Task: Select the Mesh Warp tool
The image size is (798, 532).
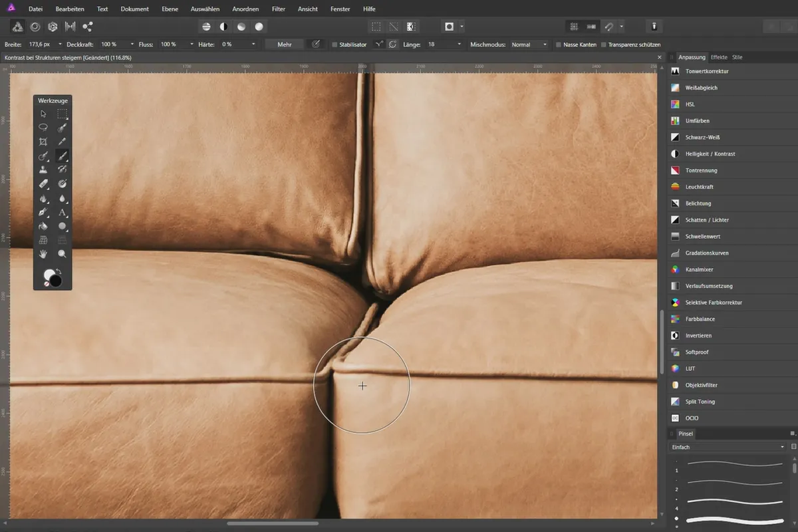Action: tap(43, 240)
